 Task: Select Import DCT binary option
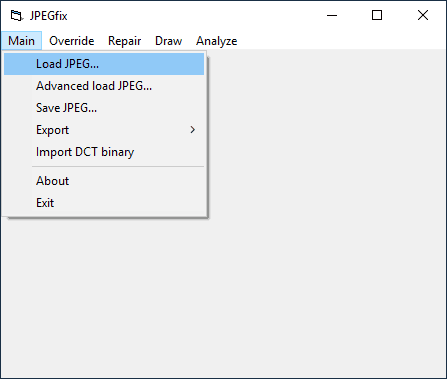click(104, 152)
